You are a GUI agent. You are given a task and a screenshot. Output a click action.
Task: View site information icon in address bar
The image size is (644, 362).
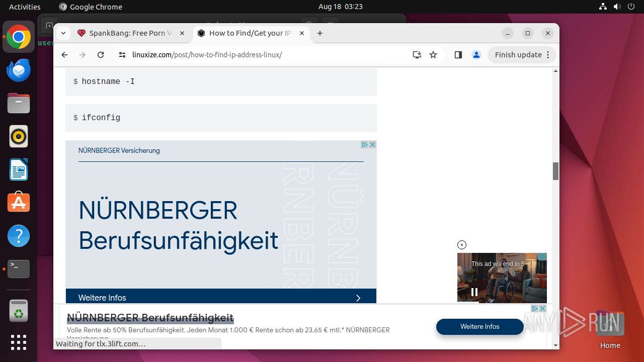pos(122,55)
